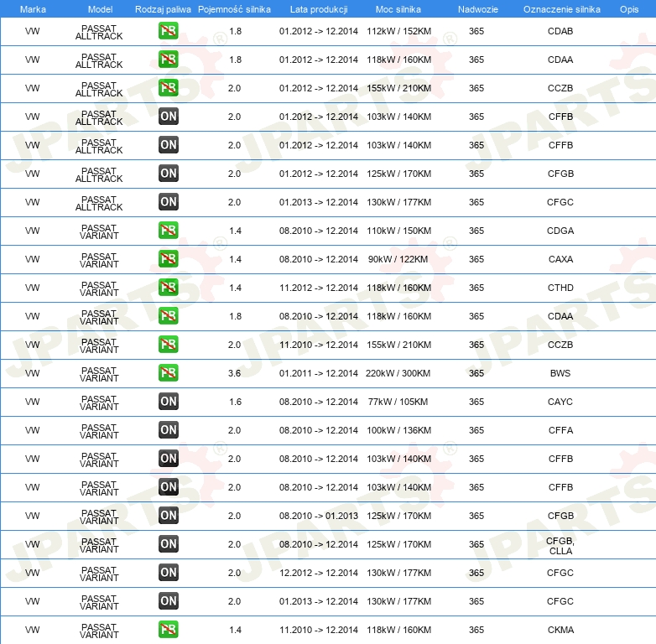Viewport: 656px width, 644px height.
Task: Select the Moc silnika column header
Action: pos(398,9)
